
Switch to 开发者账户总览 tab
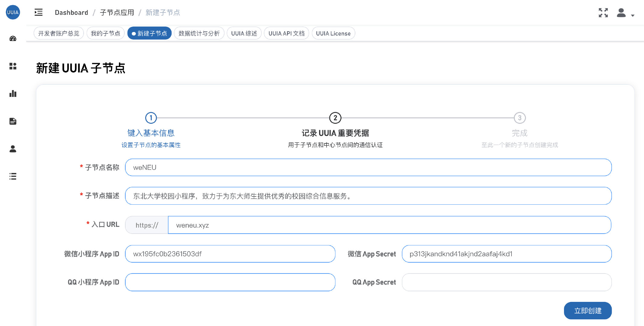pyautogui.click(x=59, y=33)
